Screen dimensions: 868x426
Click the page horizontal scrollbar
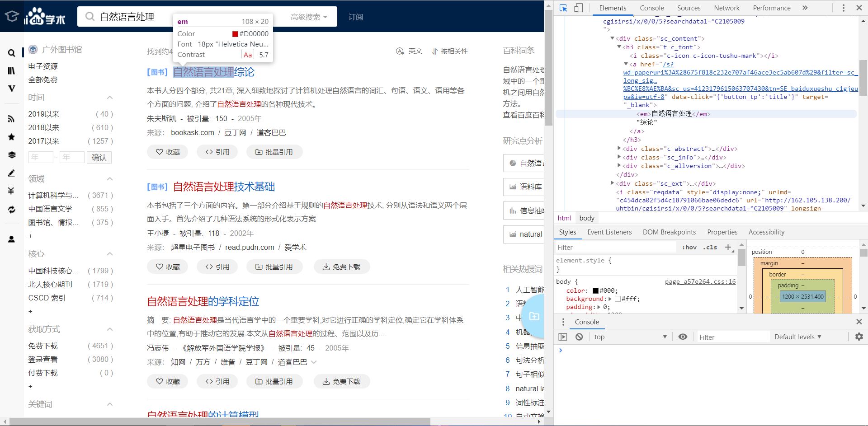(220, 422)
